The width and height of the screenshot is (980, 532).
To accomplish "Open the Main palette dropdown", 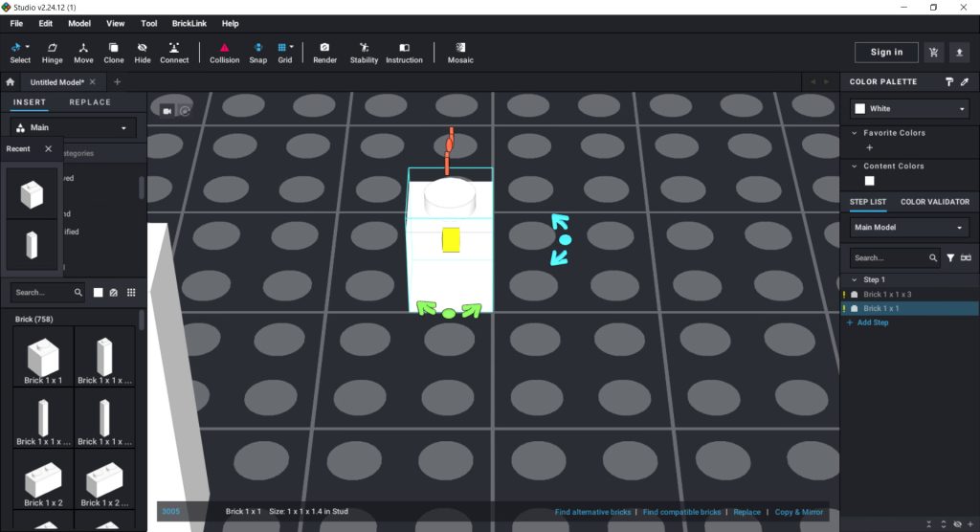I will tap(73, 127).
